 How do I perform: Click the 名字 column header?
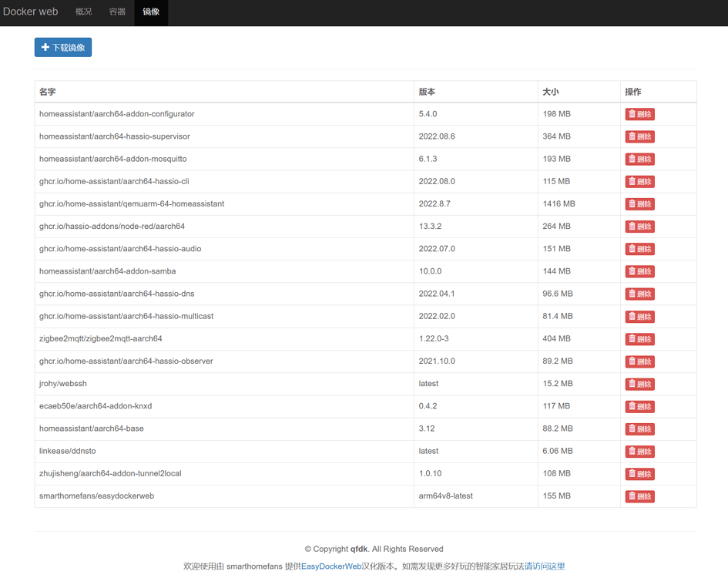pos(48,92)
